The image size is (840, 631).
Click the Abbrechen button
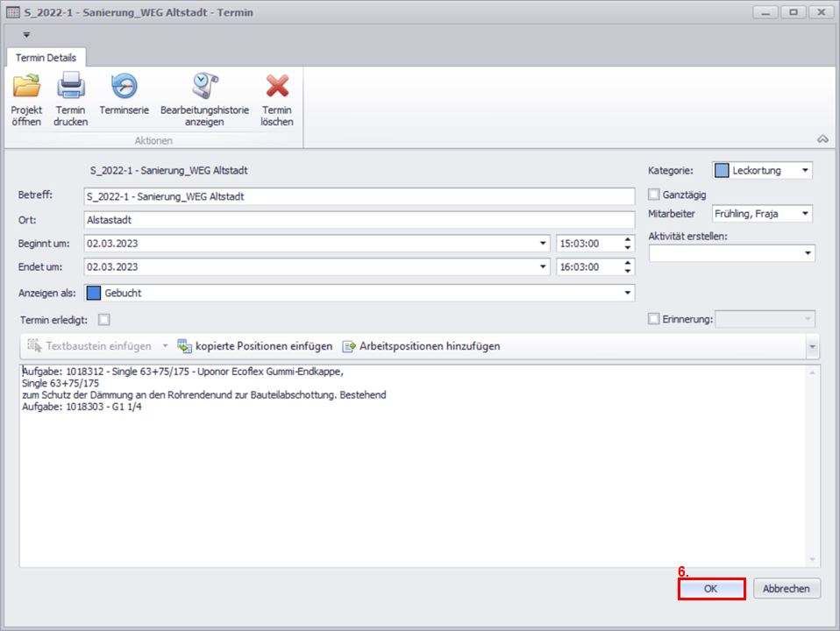click(787, 589)
